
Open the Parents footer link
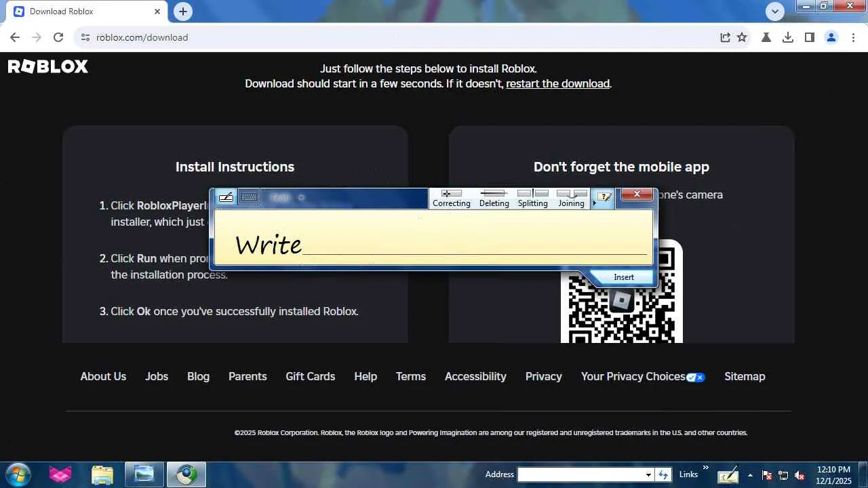(248, 377)
